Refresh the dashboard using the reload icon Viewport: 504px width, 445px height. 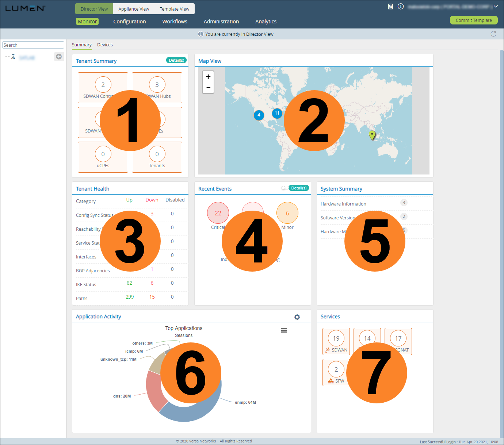point(493,34)
